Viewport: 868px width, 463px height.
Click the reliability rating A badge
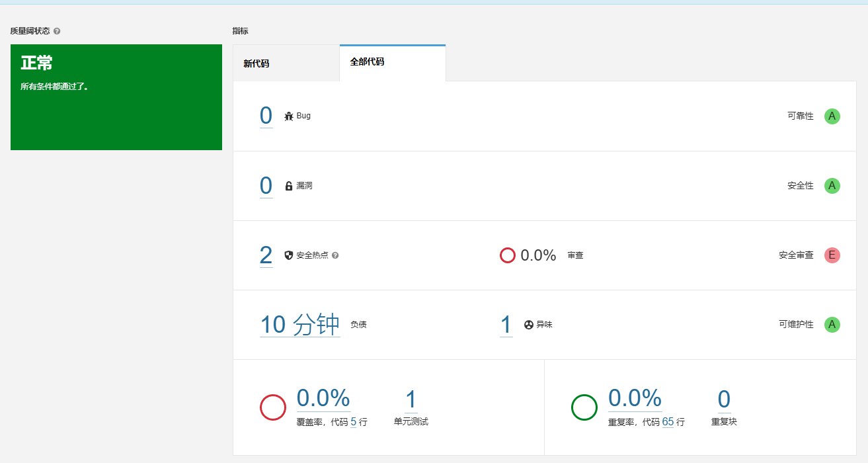click(x=832, y=116)
